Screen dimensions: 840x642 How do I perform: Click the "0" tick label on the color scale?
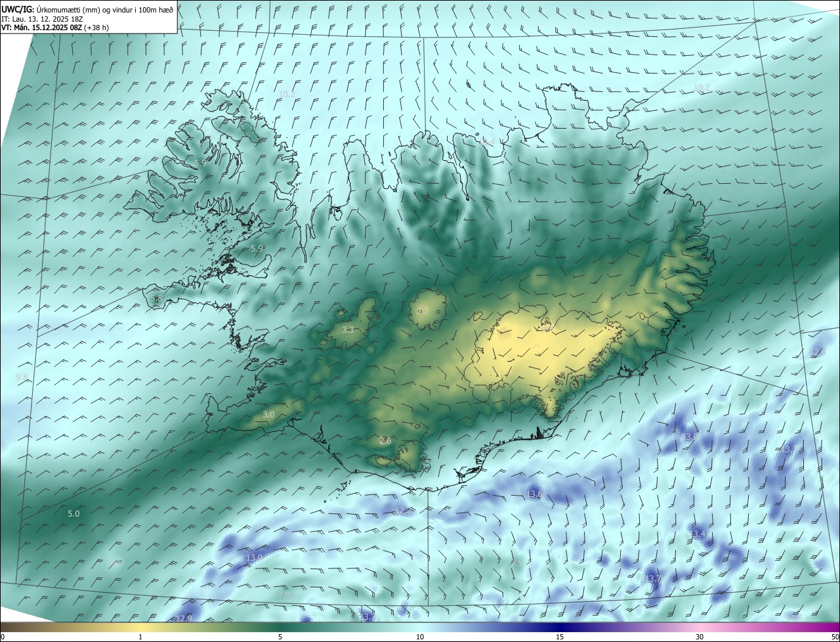[3, 637]
